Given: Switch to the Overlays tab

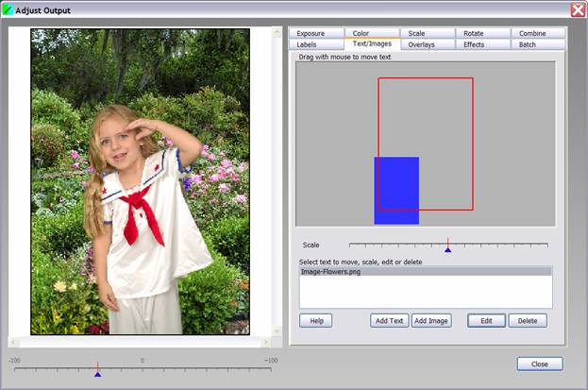Looking at the screenshot, I should coord(428,44).
